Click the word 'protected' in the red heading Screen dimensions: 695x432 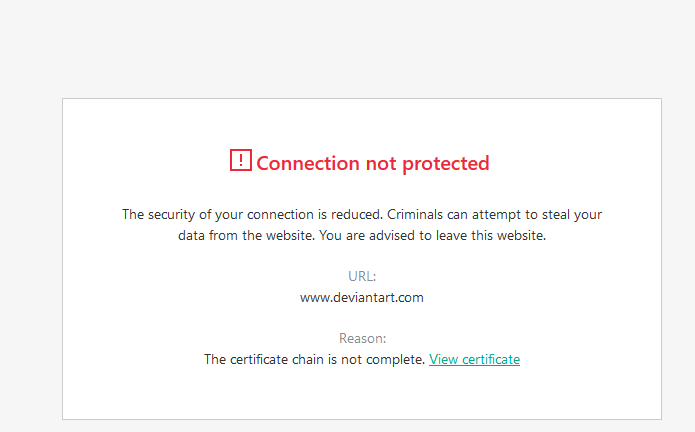point(445,163)
